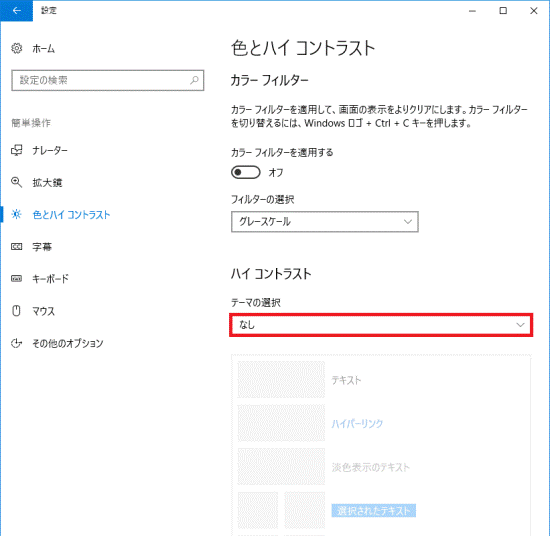Click the keyboard icon in sidebar
This screenshot has height=536, width=550.
pyautogui.click(x=16, y=279)
